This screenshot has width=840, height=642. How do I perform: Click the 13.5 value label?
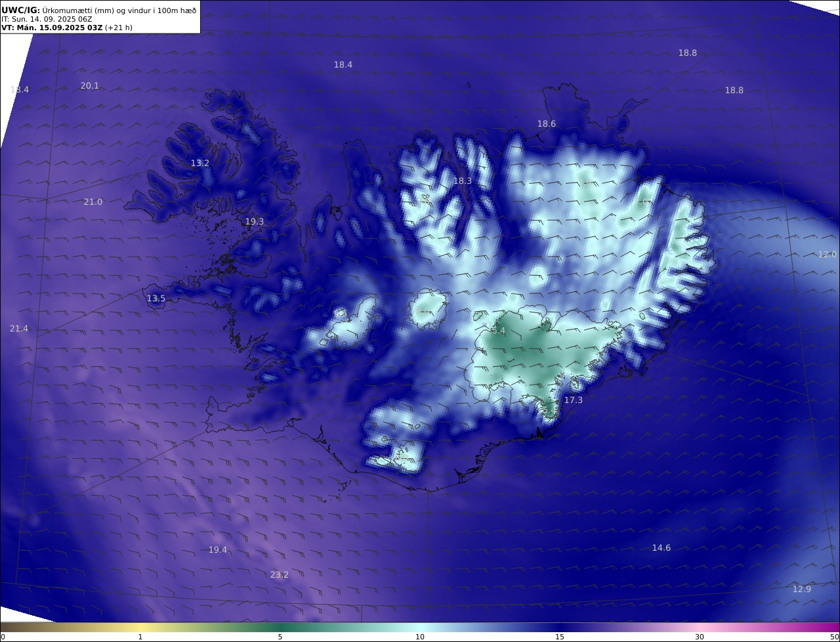tap(156, 299)
